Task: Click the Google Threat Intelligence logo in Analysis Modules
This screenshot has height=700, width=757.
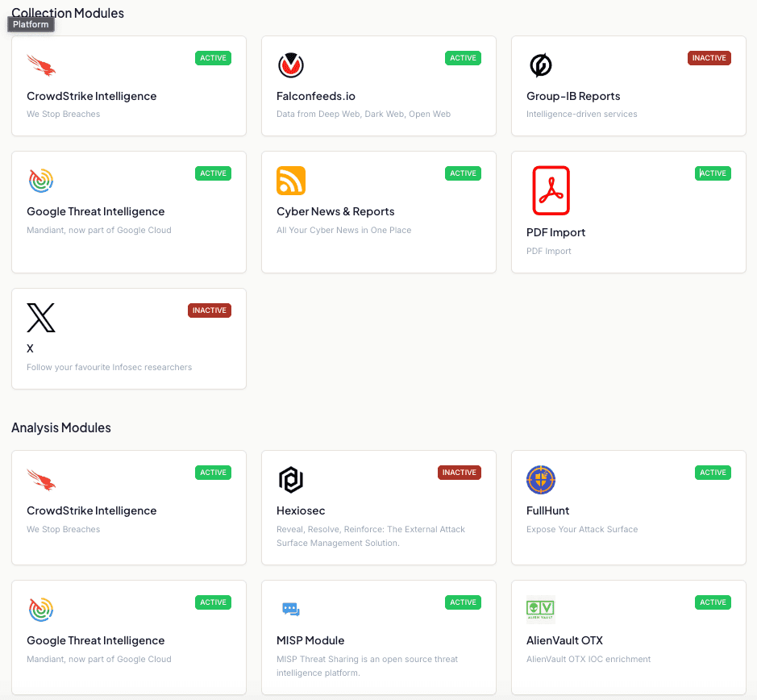Action: [x=41, y=610]
